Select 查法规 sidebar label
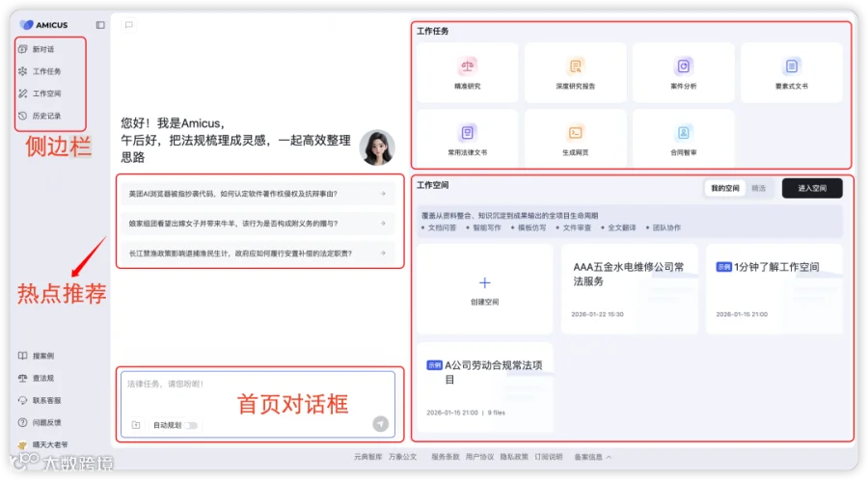 (43, 378)
